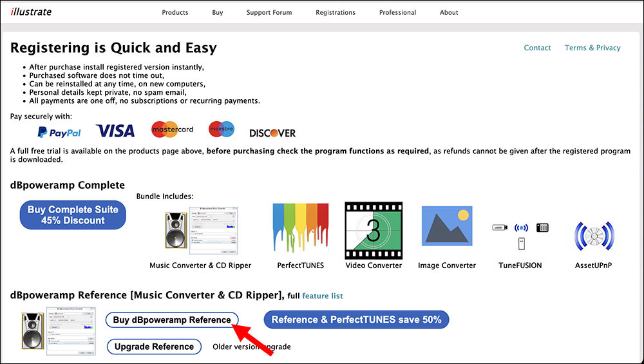Click the TuneFUSION devices icon
644x364 pixels.
[520, 235]
